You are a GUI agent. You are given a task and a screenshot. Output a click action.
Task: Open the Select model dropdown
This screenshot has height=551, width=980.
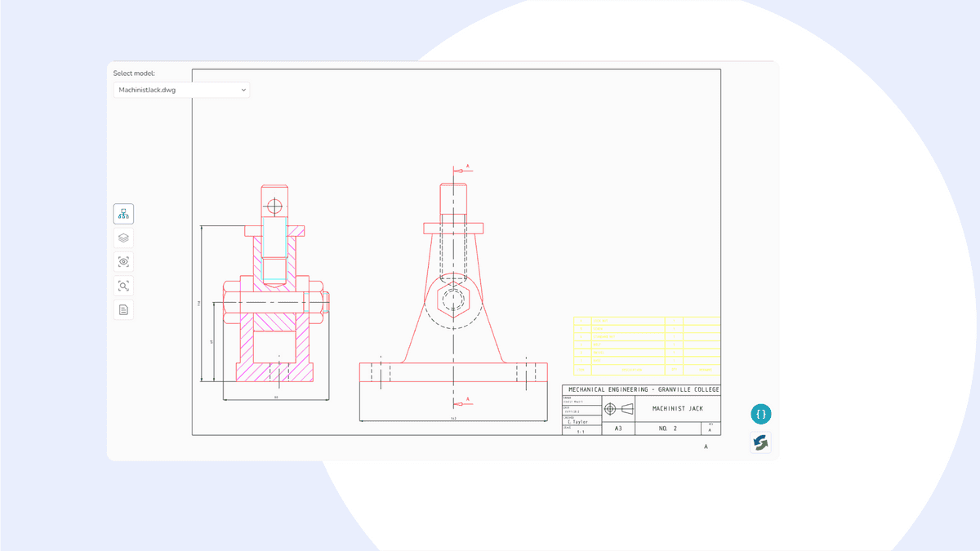pos(181,90)
